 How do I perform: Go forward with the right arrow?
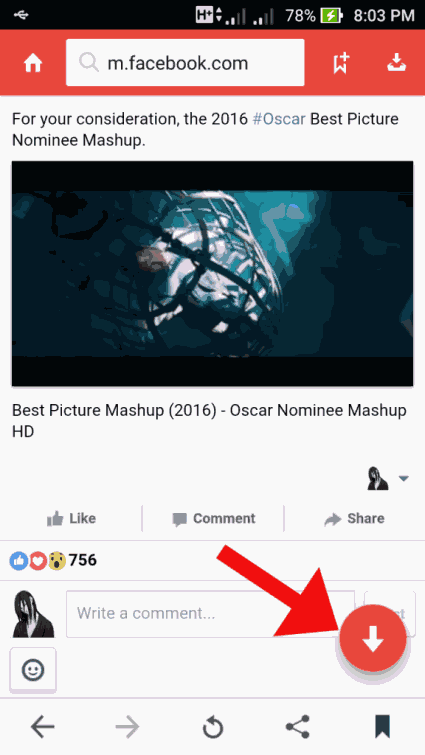pos(128,726)
